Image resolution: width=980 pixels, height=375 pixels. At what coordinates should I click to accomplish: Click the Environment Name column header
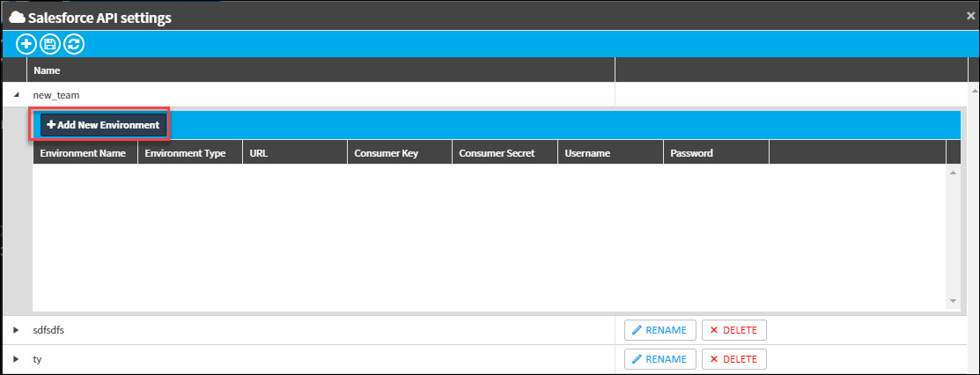point(85,152)
